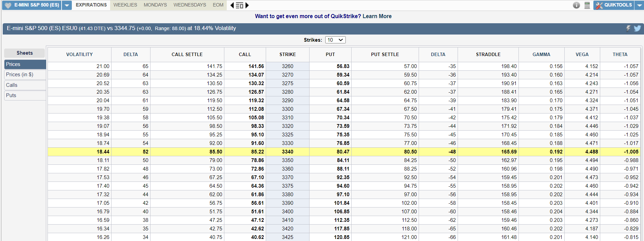Switch to the Wednesdays tab
This screenshot has width=644, height=241.
click(x=190, y=5)
